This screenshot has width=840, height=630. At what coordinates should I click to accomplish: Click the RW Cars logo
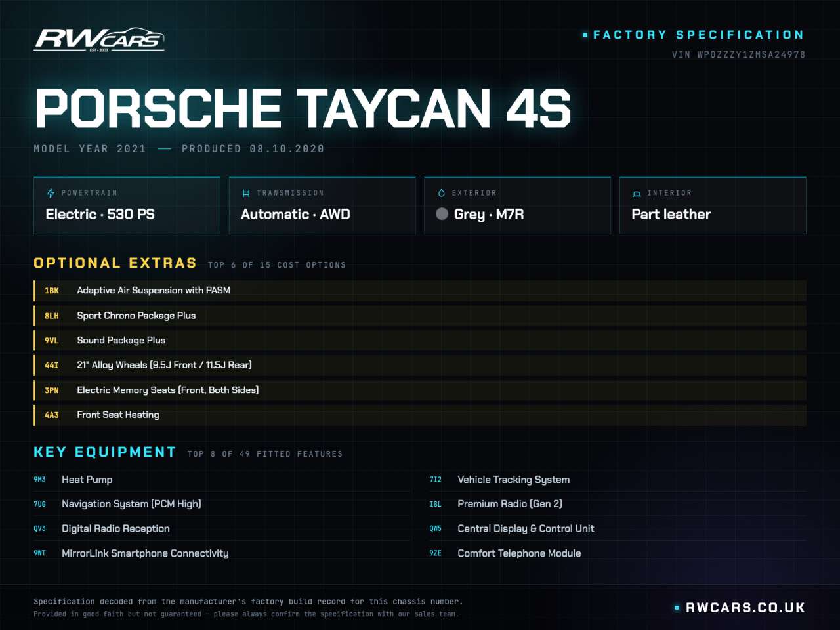coord(99,40)
